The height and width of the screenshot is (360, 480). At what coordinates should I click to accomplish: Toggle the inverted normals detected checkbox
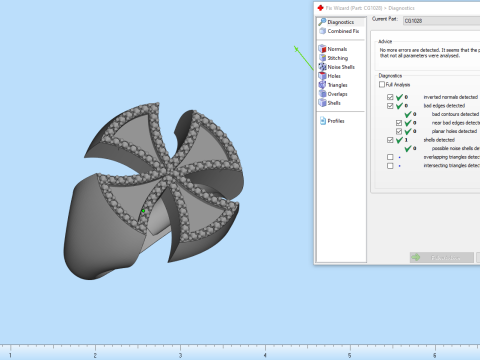pyautogui.click(x=390, y=97)
